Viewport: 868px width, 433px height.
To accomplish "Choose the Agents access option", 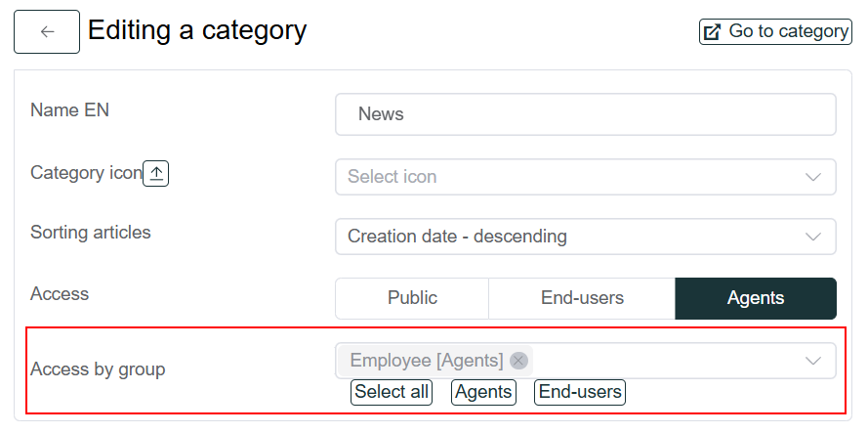I will pos(756,298).
